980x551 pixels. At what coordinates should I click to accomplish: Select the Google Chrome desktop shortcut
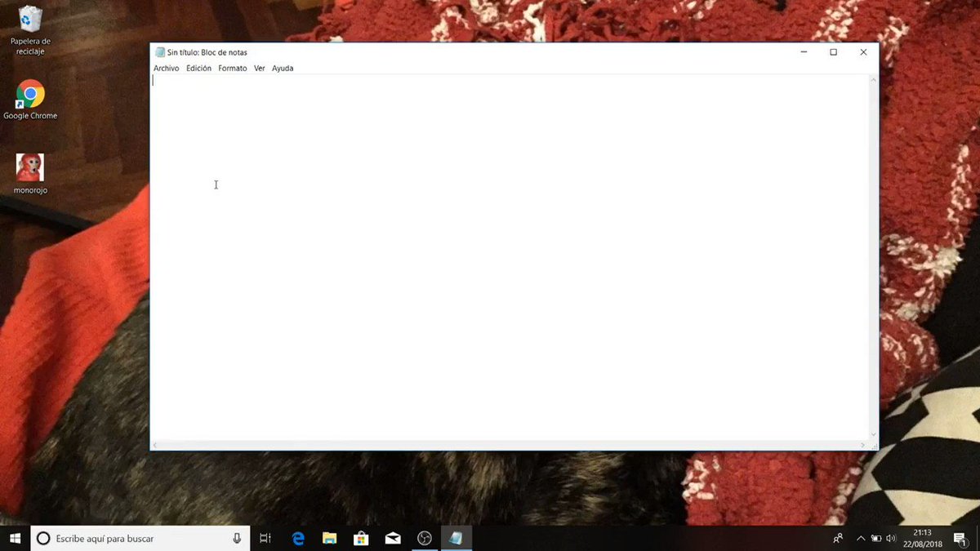coord(30,100)
